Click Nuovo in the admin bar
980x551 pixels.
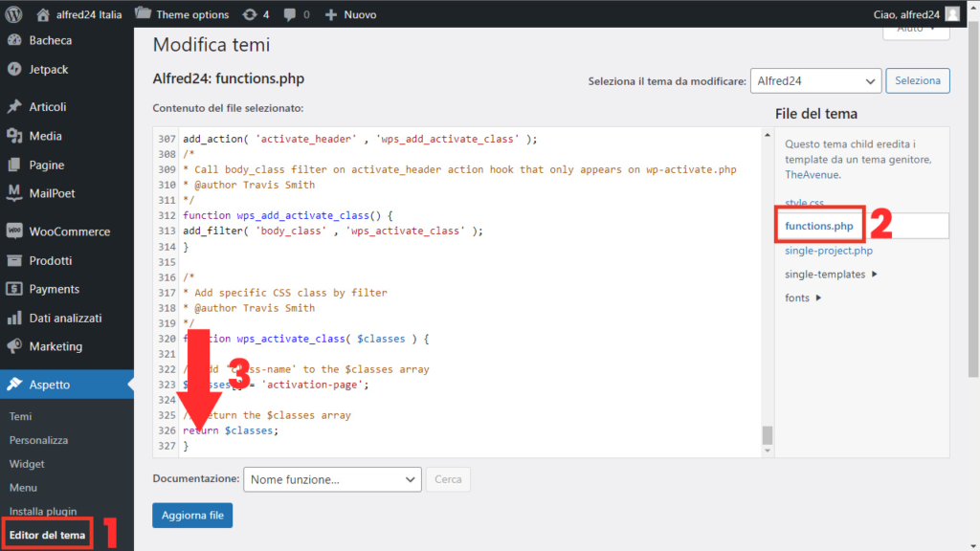coord(360,14)
